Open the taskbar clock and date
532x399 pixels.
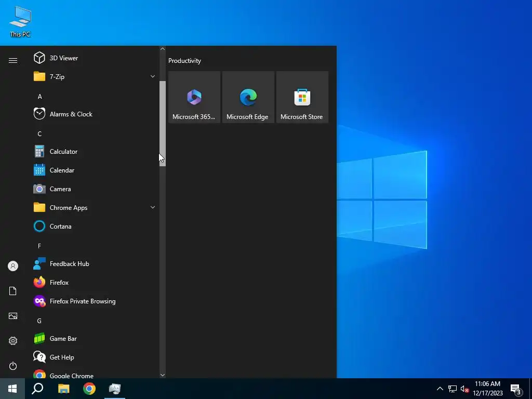pyautogui.click(x=487, y=389)
